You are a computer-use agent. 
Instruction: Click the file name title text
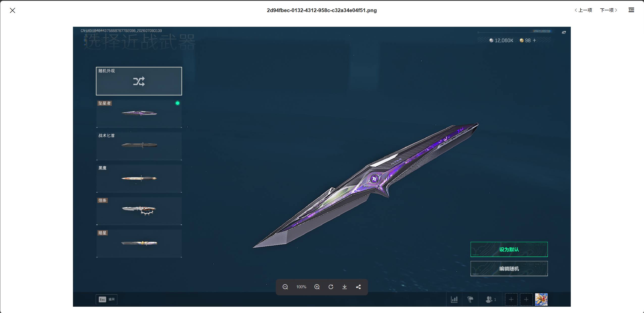pyautogui.click(x=322, y=10)
